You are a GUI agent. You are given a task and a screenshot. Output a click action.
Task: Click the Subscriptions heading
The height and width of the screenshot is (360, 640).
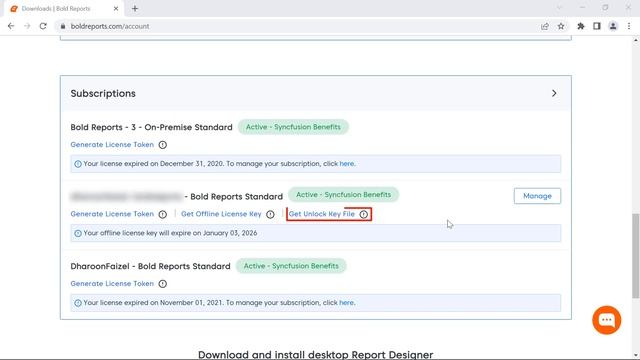point(103,93)
